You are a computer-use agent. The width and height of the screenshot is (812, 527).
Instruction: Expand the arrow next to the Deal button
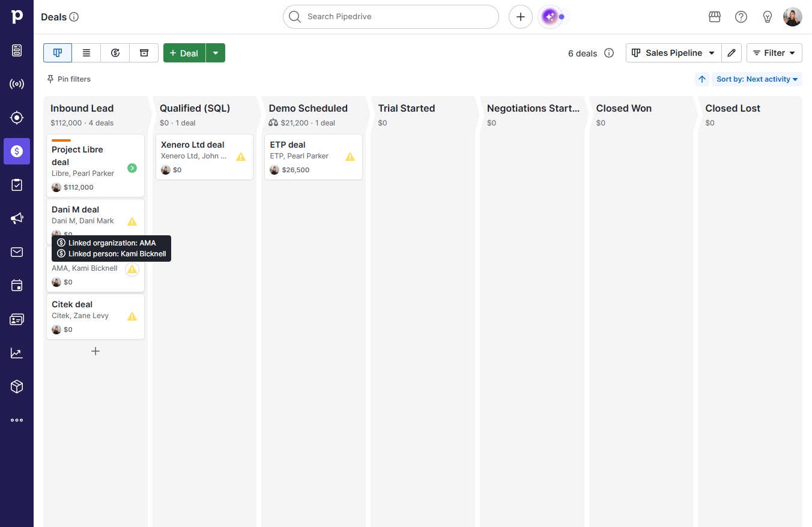[216, 53]
